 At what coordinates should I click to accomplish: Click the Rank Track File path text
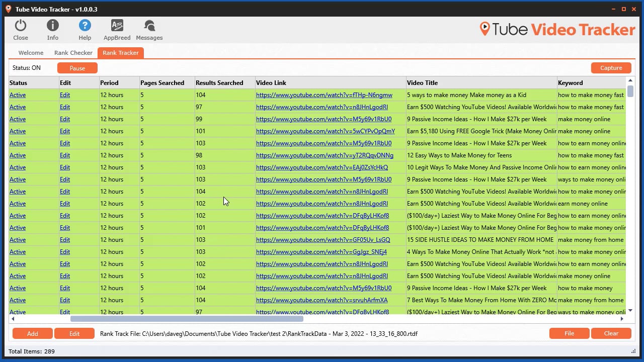[259, 334]
